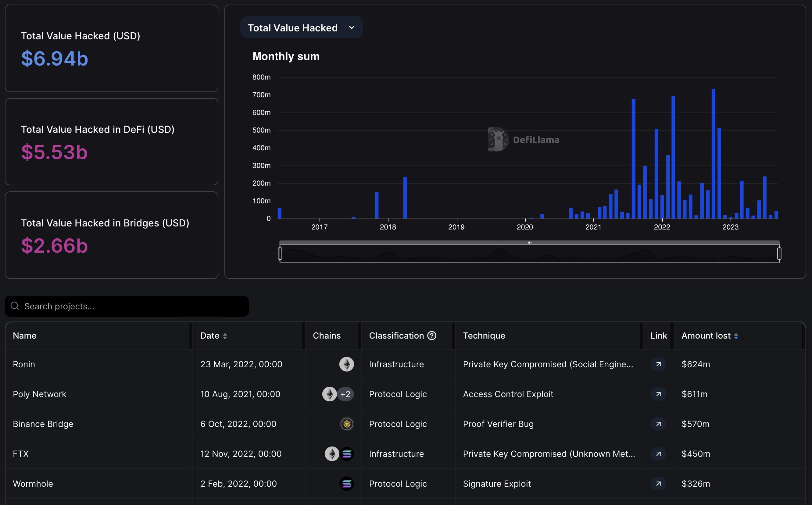
Task: Click the $5.53b DeFi hacked figure
Action: tap(54, 152)
